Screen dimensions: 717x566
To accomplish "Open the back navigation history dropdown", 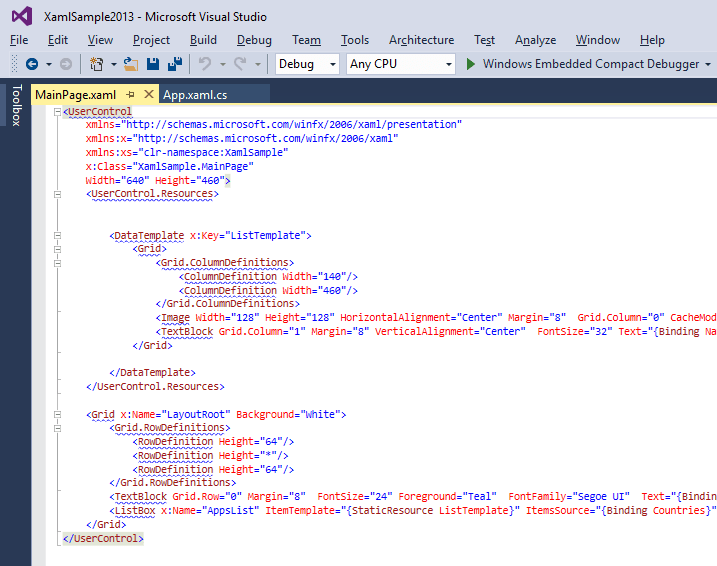I will coord(48,64).
